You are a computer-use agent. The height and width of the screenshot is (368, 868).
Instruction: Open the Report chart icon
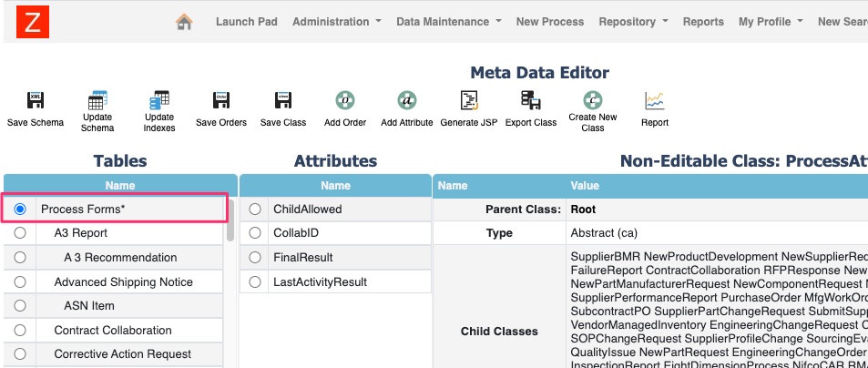(654, 101)
